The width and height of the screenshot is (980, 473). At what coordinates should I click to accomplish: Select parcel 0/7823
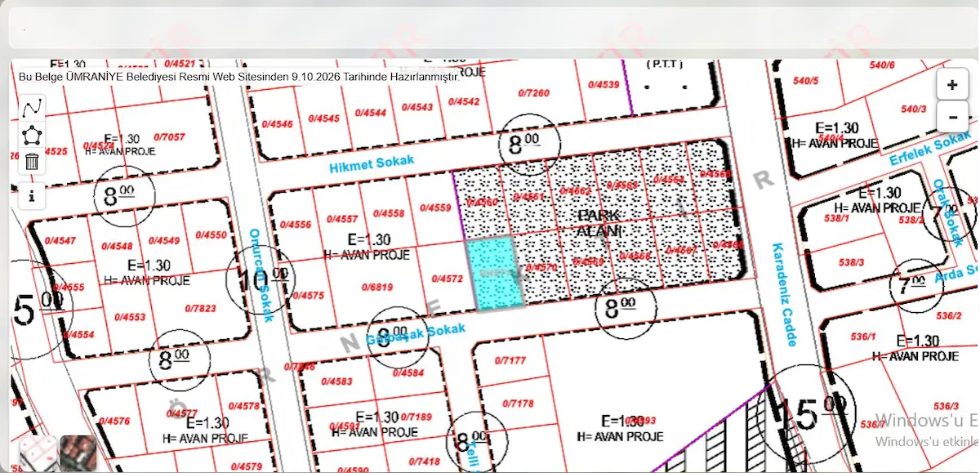pos(201,308)
